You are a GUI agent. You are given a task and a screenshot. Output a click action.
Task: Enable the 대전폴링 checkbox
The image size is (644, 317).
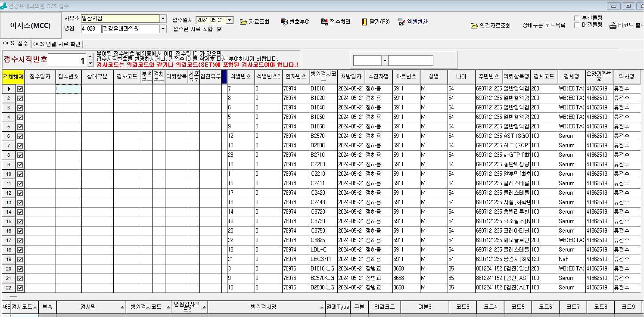[x=577, y=25]
